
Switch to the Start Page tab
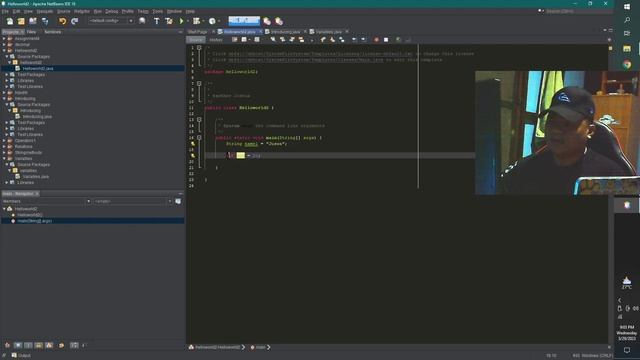[198, 31]
